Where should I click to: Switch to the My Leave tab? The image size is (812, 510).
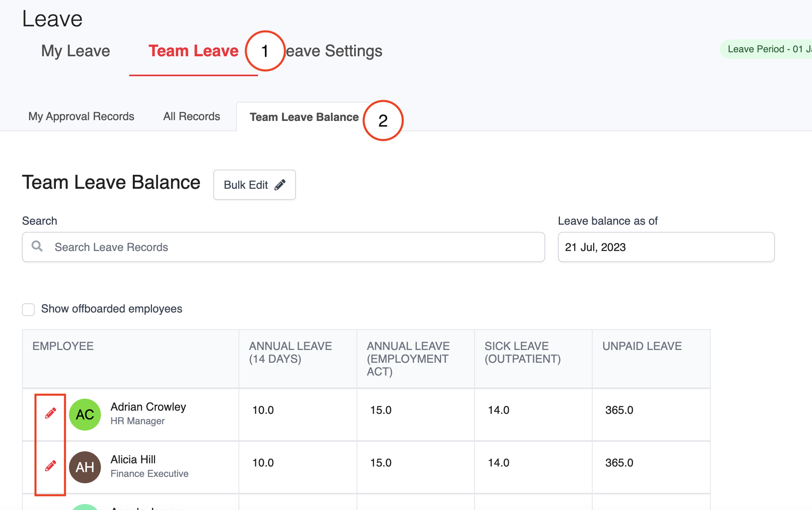coord(75,51)
